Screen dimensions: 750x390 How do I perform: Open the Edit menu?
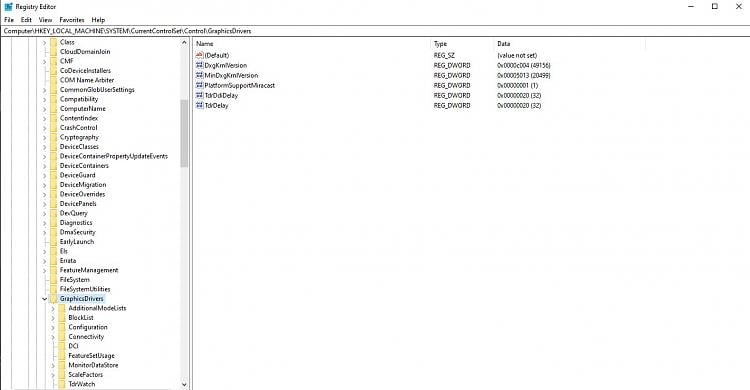[x=26, y=20]
